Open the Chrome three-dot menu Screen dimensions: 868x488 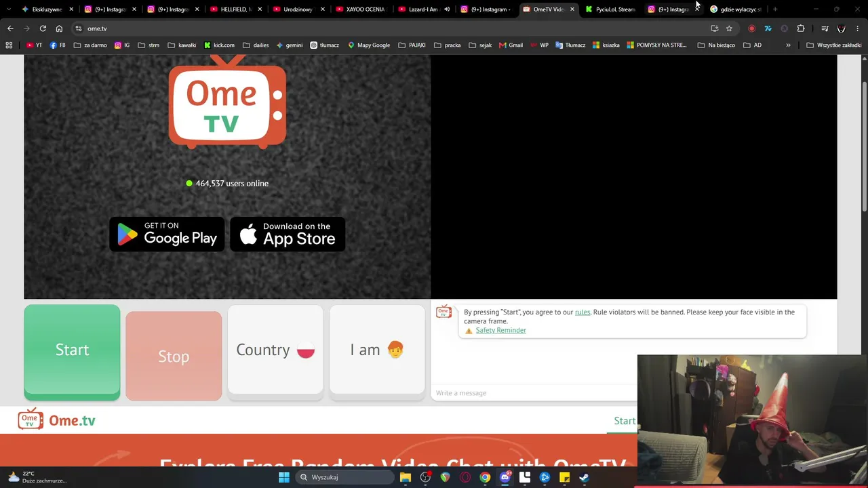click(858, 28)
